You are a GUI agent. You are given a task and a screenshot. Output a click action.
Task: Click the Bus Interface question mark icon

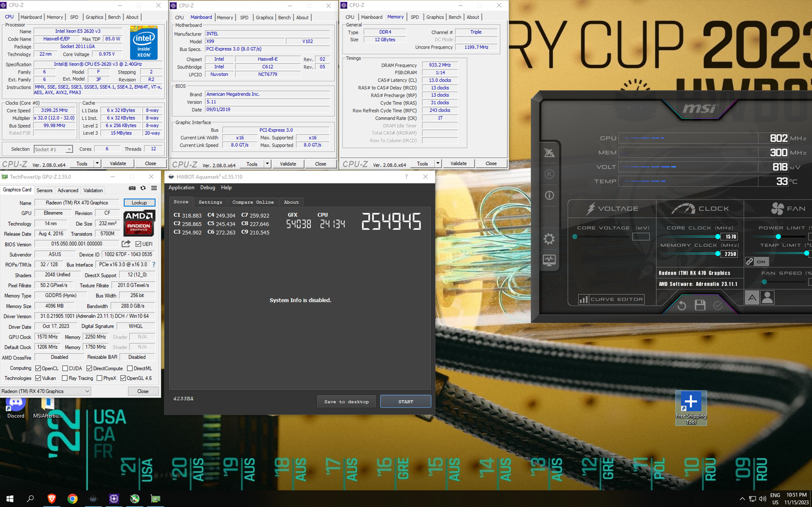[x=154, y=264]
